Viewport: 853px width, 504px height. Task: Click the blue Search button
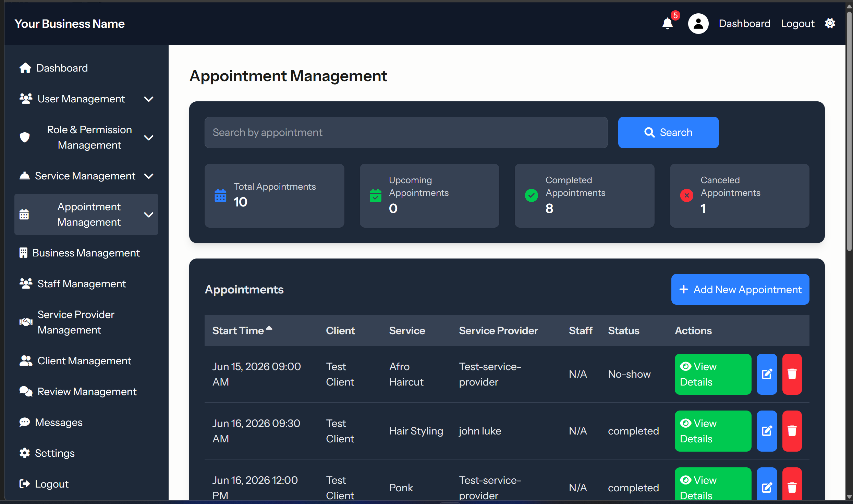click(668, 133)
